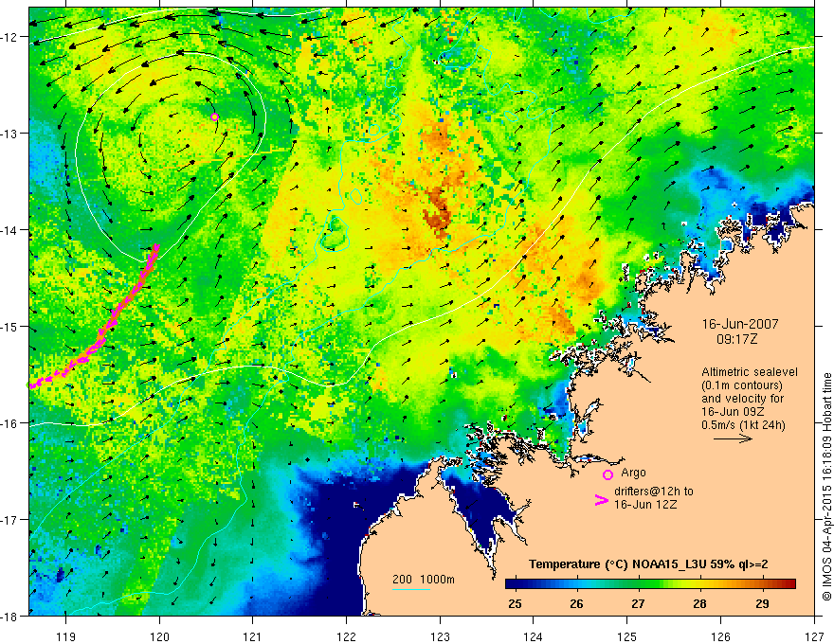834x644 pixels.
Task: Click the 16-Jun 12Z drifter date text
Action: (x=645, y=504)
